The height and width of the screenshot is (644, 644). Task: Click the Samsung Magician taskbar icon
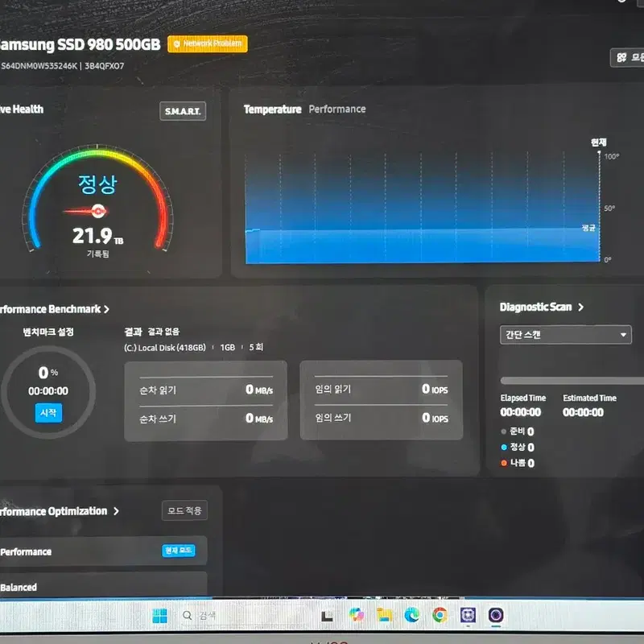tap(496, 615)
